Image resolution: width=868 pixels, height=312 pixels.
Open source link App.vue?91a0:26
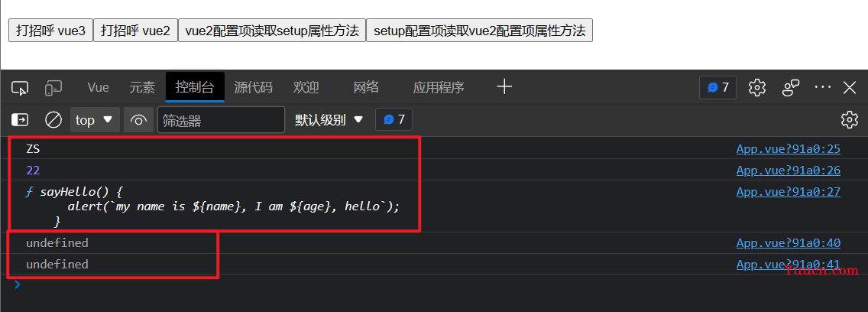click(789, 171)
